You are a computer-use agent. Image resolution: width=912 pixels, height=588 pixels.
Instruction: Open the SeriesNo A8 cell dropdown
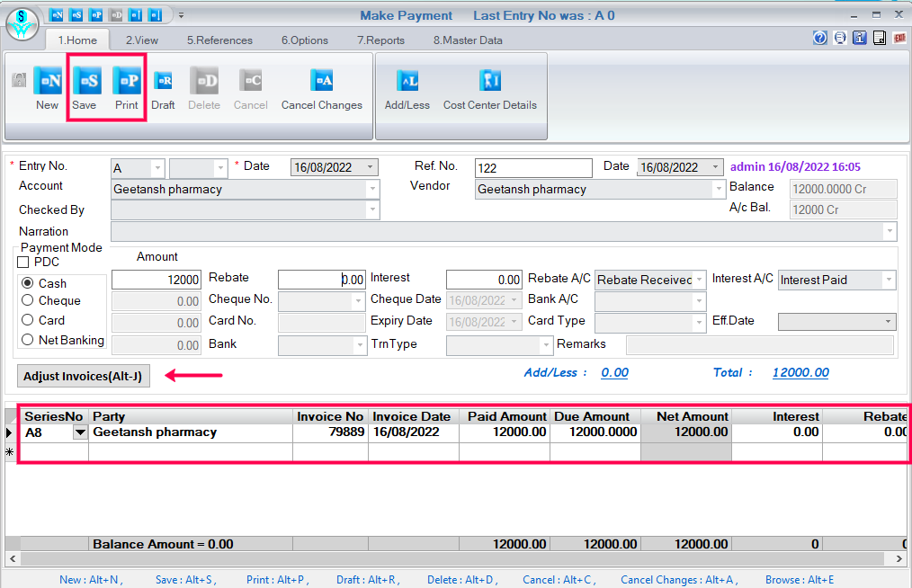[x=80, y=432]
